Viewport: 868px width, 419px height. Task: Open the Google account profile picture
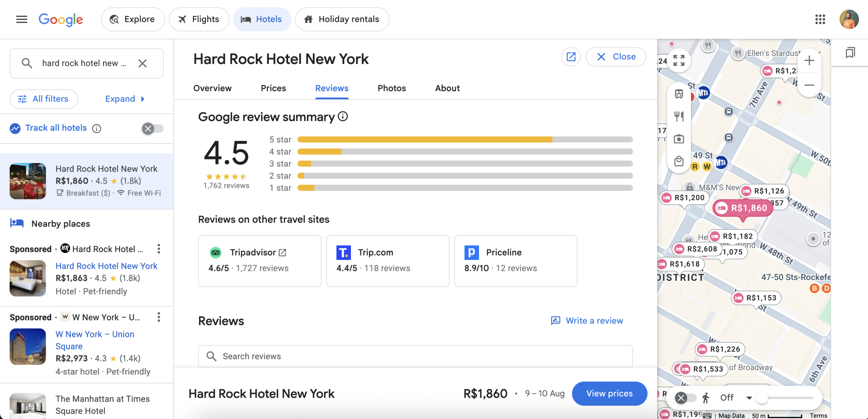[x=849, y=19]
